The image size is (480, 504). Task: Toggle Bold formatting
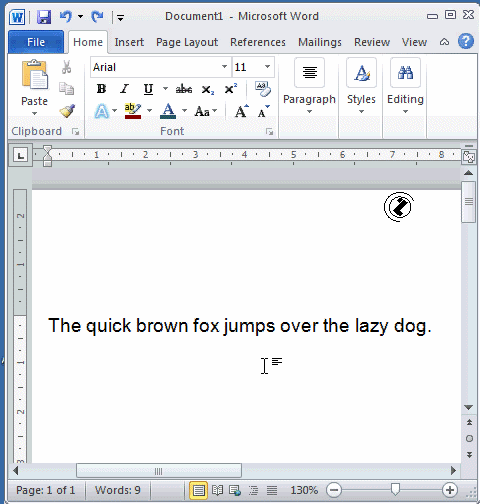click(101, 89)
